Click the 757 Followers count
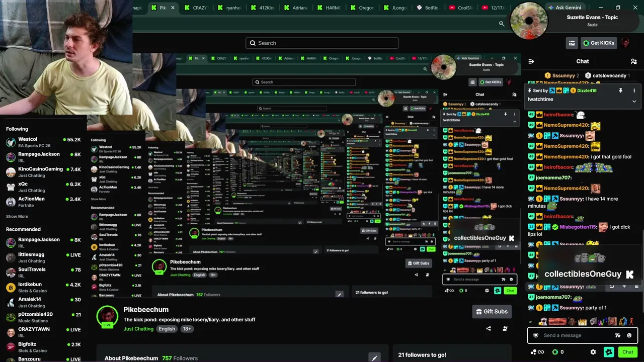The image size is (644, 362). tap(180, 358)
